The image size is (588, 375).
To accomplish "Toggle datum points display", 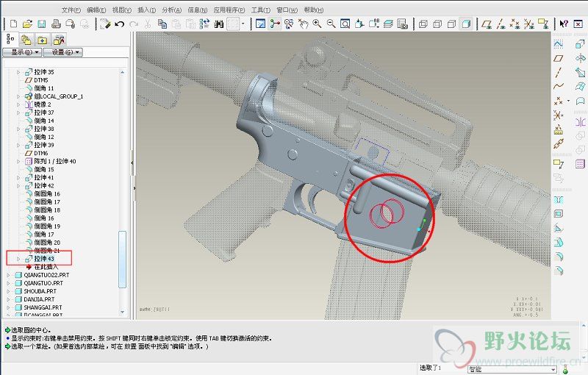I will 514,24.
